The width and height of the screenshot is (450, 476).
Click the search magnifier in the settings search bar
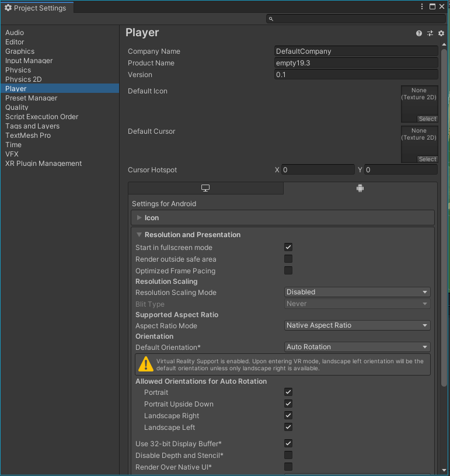[x=270, y=18]
